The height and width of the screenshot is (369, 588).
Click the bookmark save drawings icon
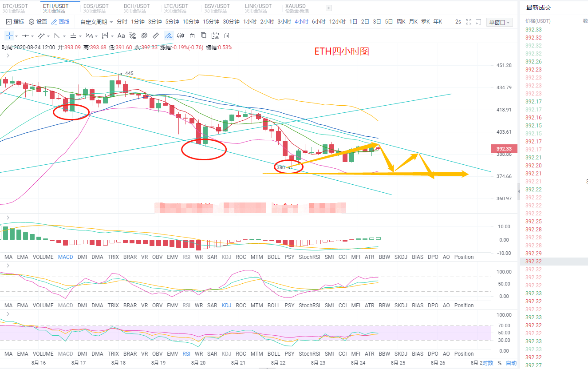click(204, 36)
